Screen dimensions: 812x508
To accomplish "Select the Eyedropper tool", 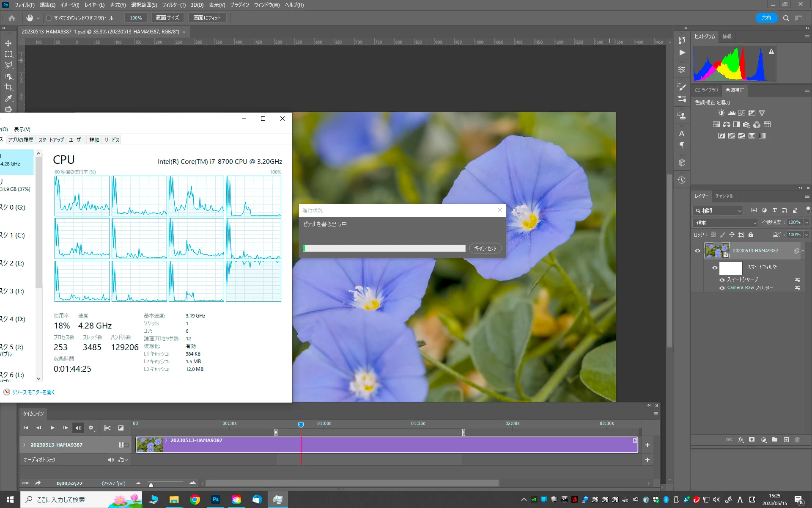I will [8, 98].
